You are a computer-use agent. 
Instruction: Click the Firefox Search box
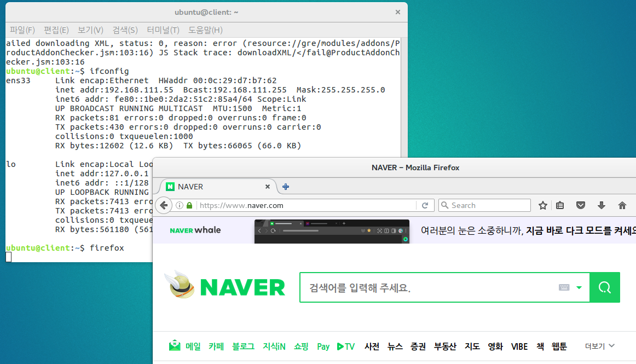pyautogui.click(x=485, y=205)
